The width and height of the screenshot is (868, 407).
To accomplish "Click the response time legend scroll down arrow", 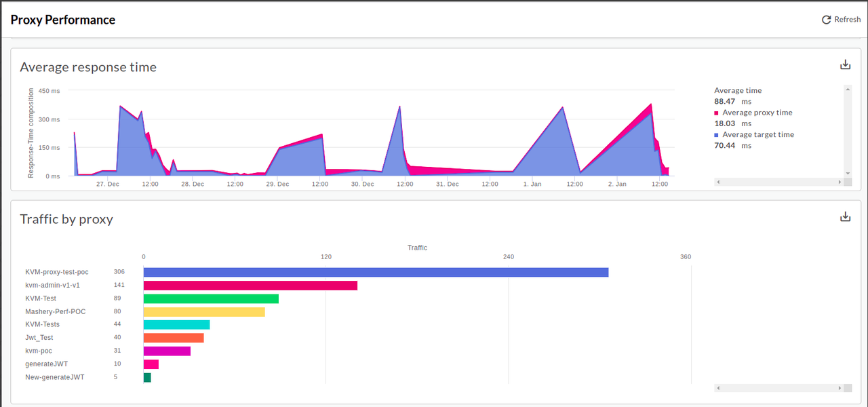I will [847, 174].
